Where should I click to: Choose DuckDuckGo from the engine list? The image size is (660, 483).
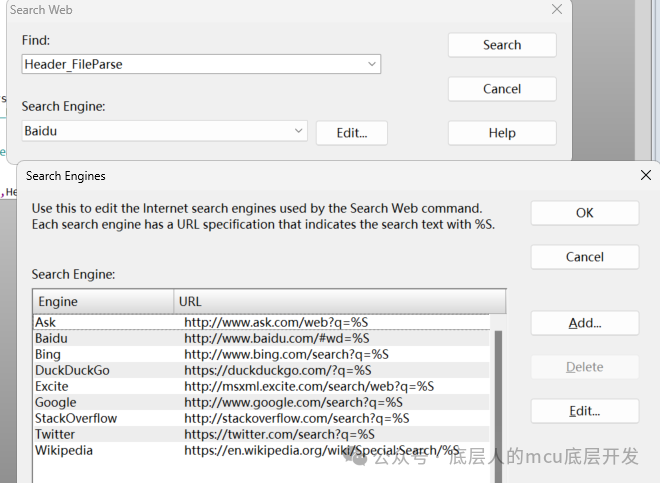click(72, 370)
